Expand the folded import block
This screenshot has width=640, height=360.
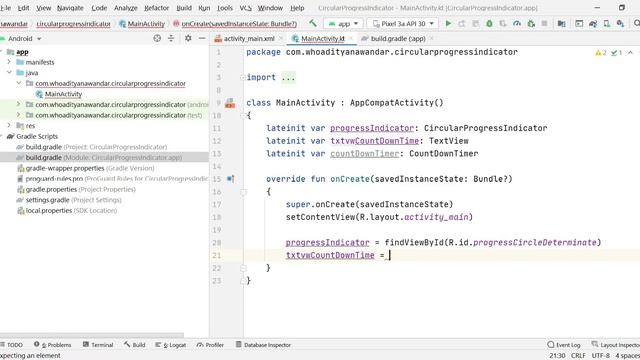(x=243, y=78)
